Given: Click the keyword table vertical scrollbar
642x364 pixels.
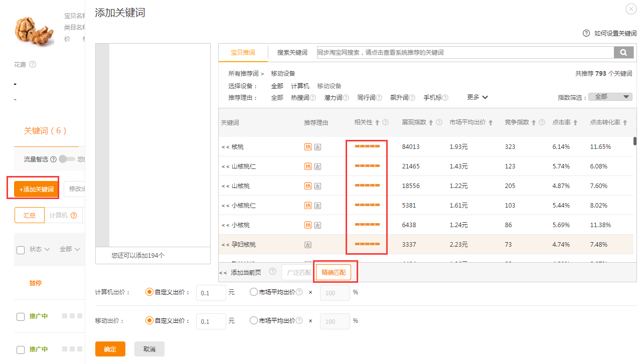Looking at the screenshot, I should pos(635,141).
